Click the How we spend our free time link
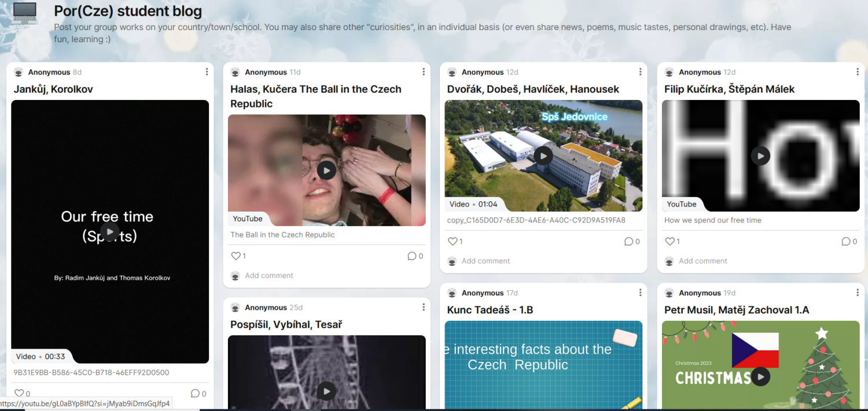868x411 pixels. [x=713, y=220]
